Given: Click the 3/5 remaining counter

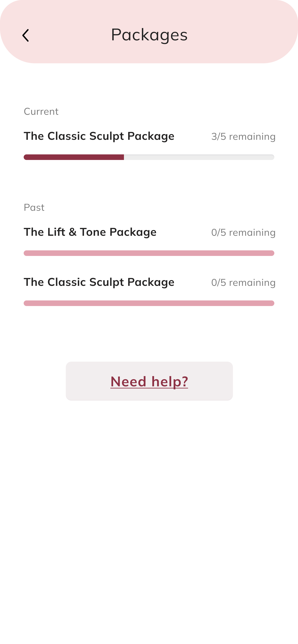Looking at the screenshot, I should [243, 136].
